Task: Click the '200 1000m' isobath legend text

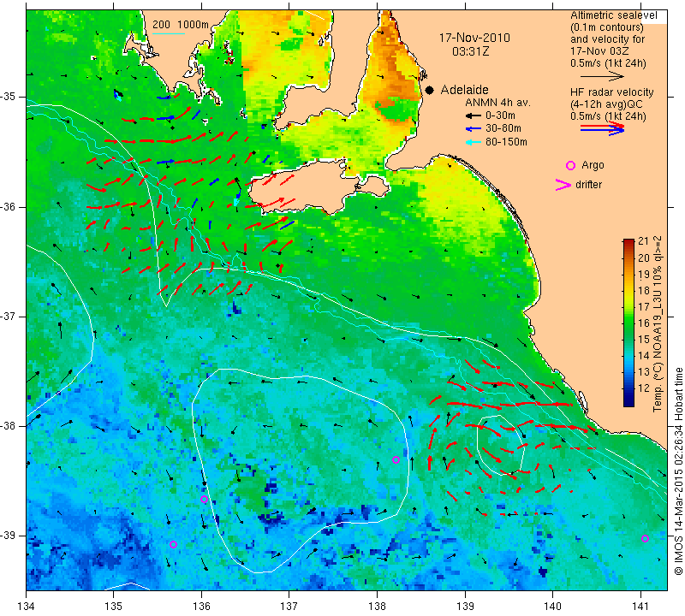Action: point(181,25)
